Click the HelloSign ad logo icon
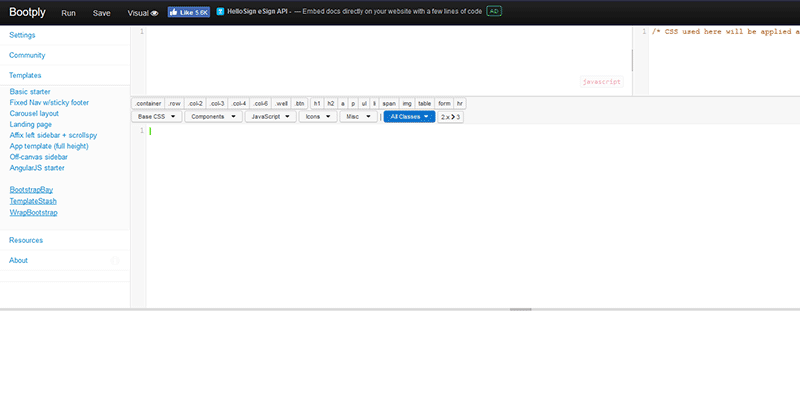 pyautogui.click(x=220, y=11)
